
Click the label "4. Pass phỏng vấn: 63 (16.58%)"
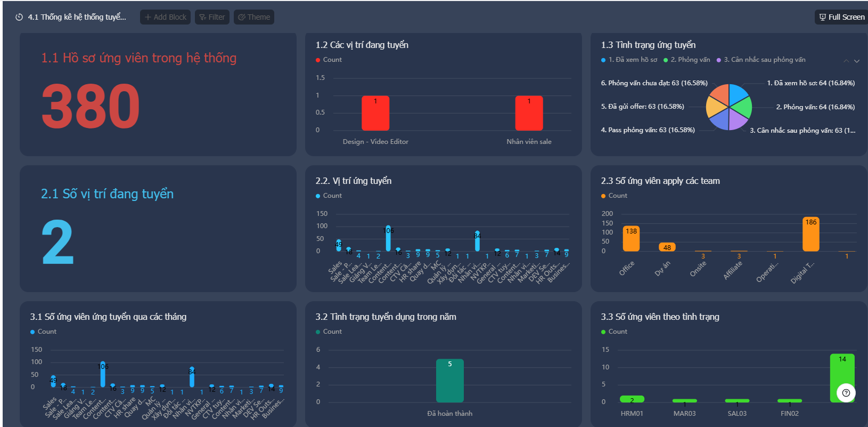(x=648, y=130)
